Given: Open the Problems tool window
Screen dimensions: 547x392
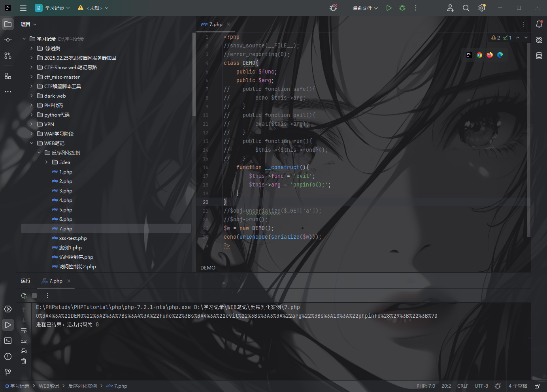Looking at the screenshot, I should (8, 356).
